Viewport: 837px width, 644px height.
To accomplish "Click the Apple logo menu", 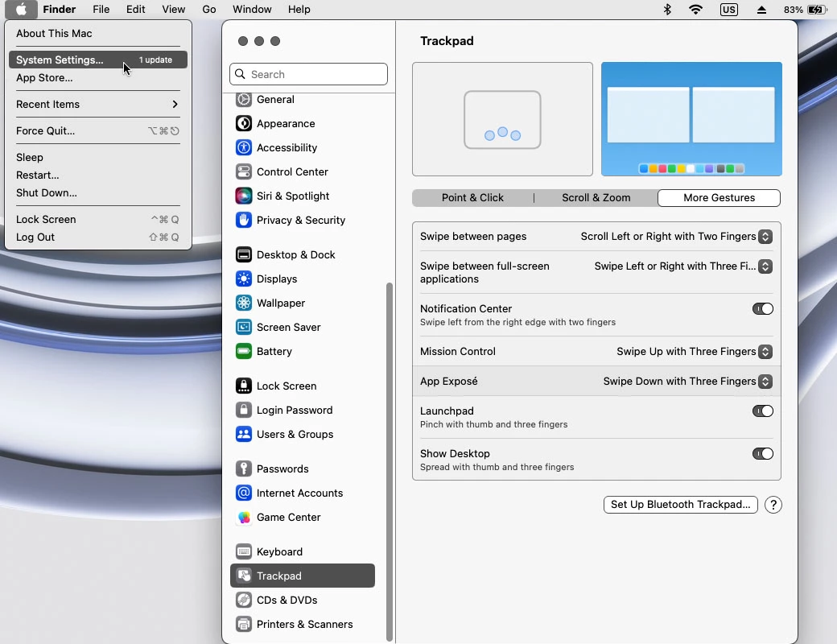I will point(22,10).
